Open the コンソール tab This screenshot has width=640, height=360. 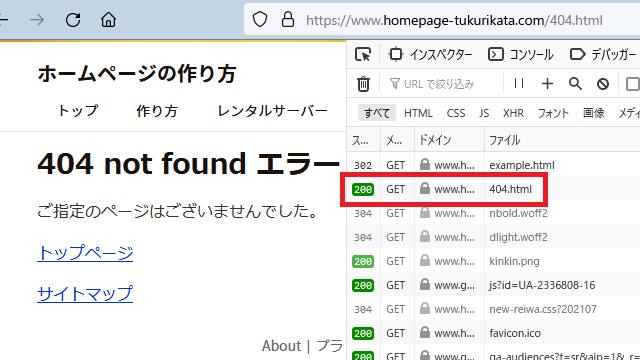(x=520, y=54)
